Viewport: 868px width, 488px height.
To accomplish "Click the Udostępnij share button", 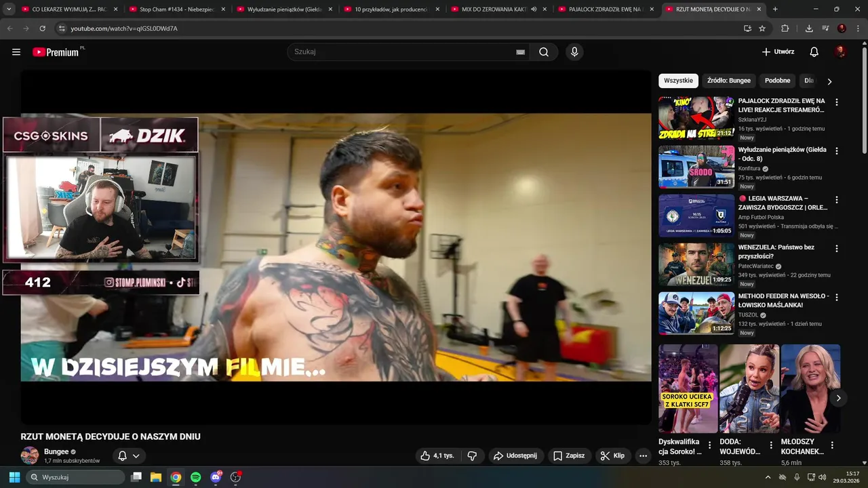I will pyautogui.click(x=515, y=456).
